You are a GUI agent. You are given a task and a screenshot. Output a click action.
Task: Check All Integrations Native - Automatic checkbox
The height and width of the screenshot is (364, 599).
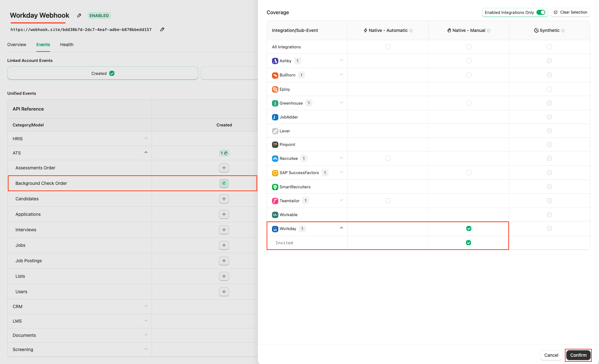click(x=388, y=47)
